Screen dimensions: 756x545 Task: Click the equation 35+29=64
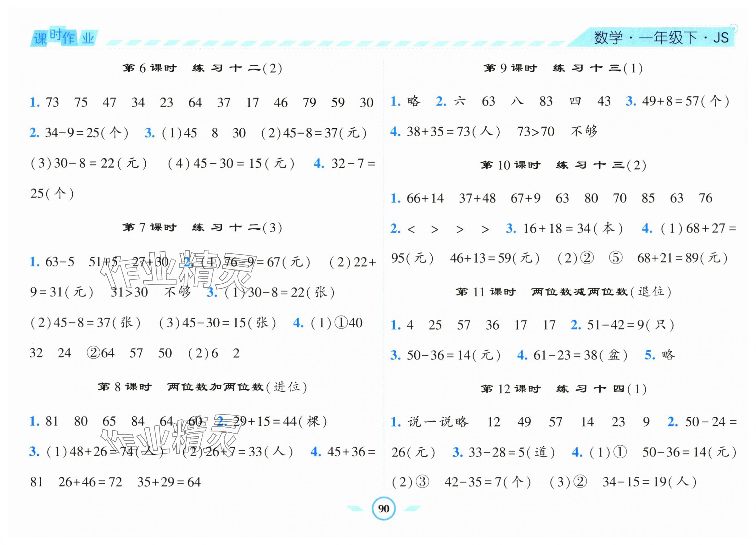click(x=169, y=482)
